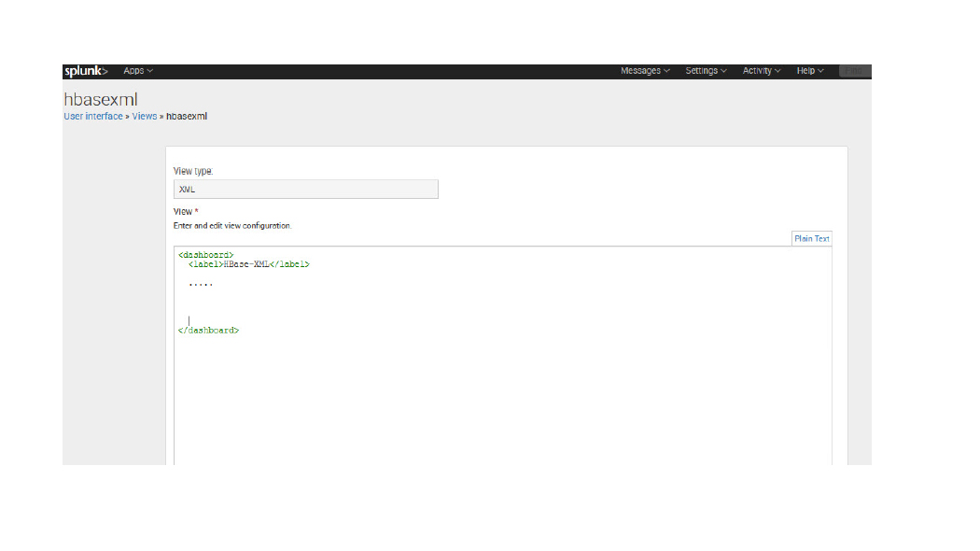Click the dotted placeholder line in editor
The width and height of the screenshot is (980, 551).
(201, 284)
